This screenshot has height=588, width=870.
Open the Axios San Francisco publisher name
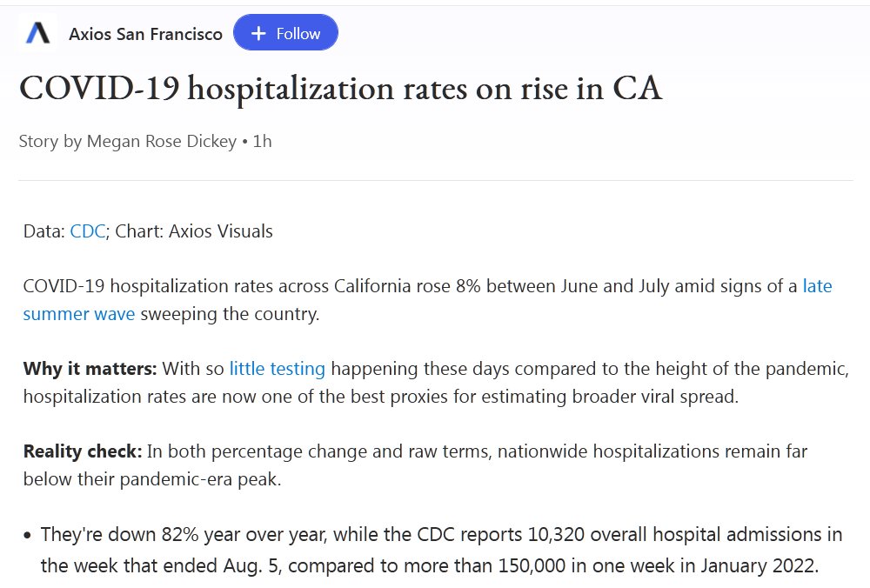pos(145,34)
